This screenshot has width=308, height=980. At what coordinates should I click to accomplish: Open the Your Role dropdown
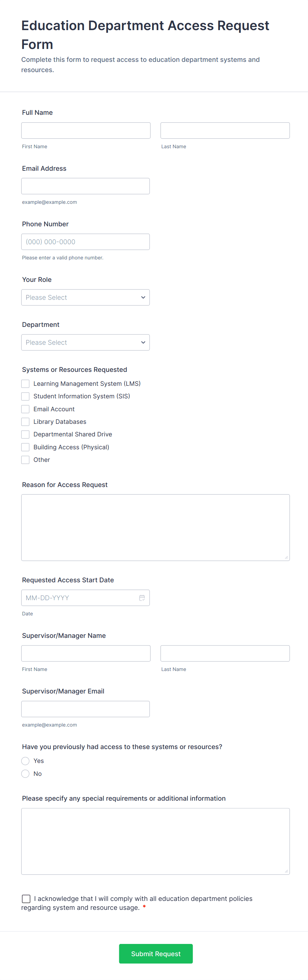(x=85, y=297)
